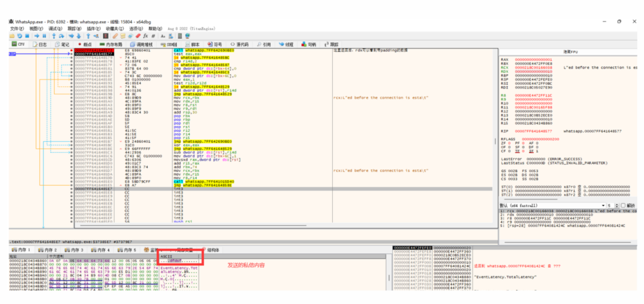Open the Appearance font icon
644x304 pixels.
(x=163, y=36)
